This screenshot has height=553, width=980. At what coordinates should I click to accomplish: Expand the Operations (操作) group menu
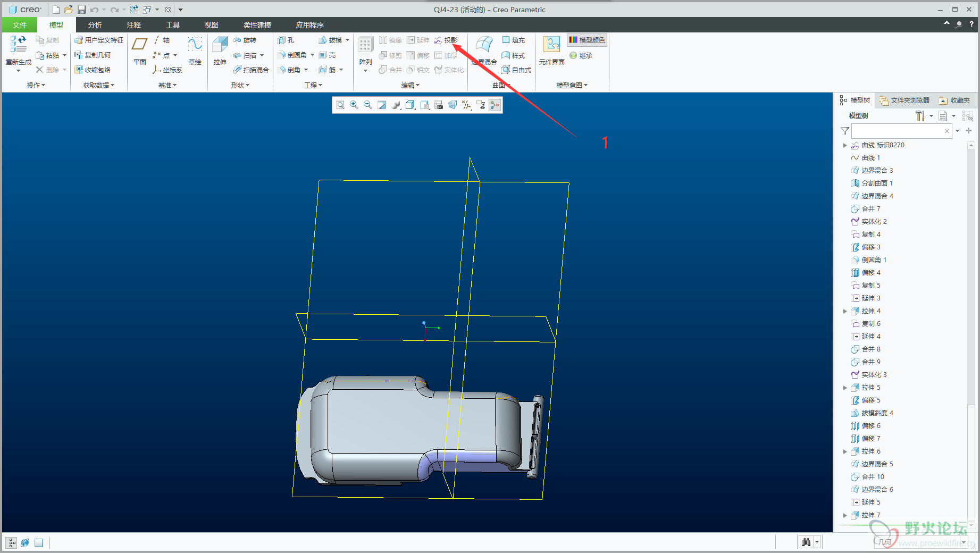pyautogui.click(x=36, y=85)
